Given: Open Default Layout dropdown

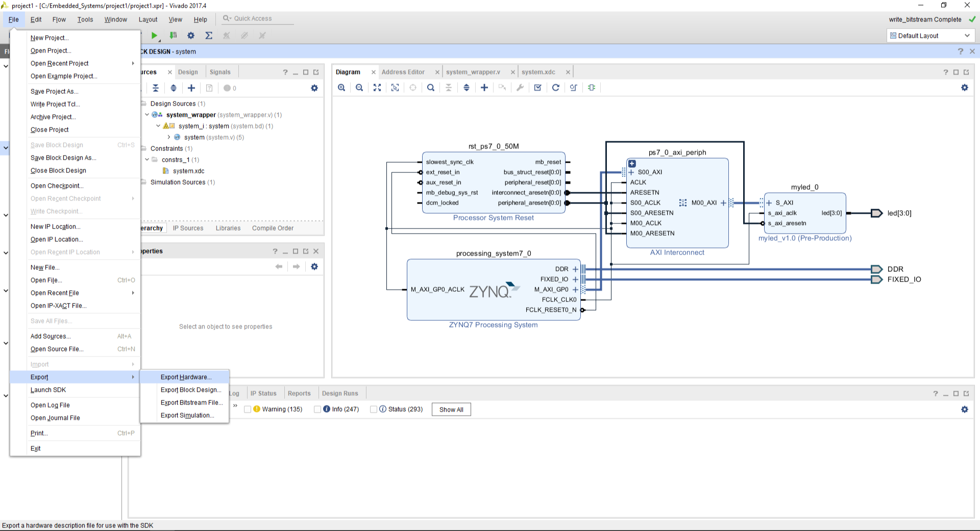Looking at the screenshot, I should 930,36.
